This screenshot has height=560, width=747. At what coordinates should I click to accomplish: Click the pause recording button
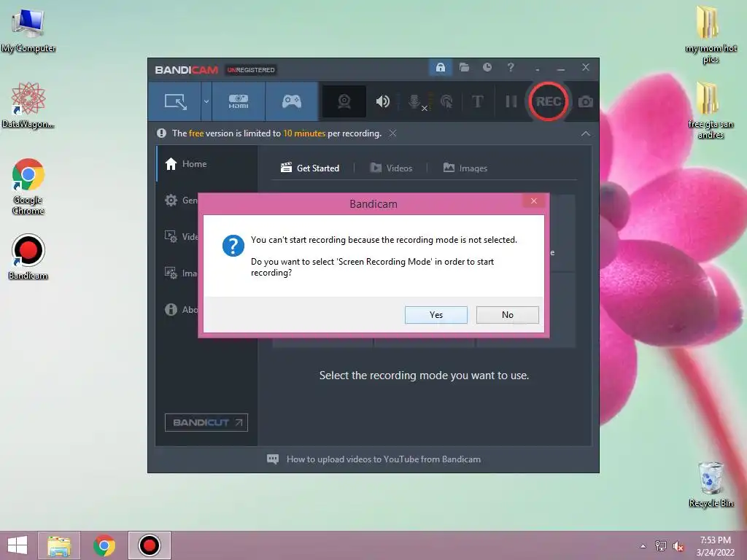[x=511, y=101]
